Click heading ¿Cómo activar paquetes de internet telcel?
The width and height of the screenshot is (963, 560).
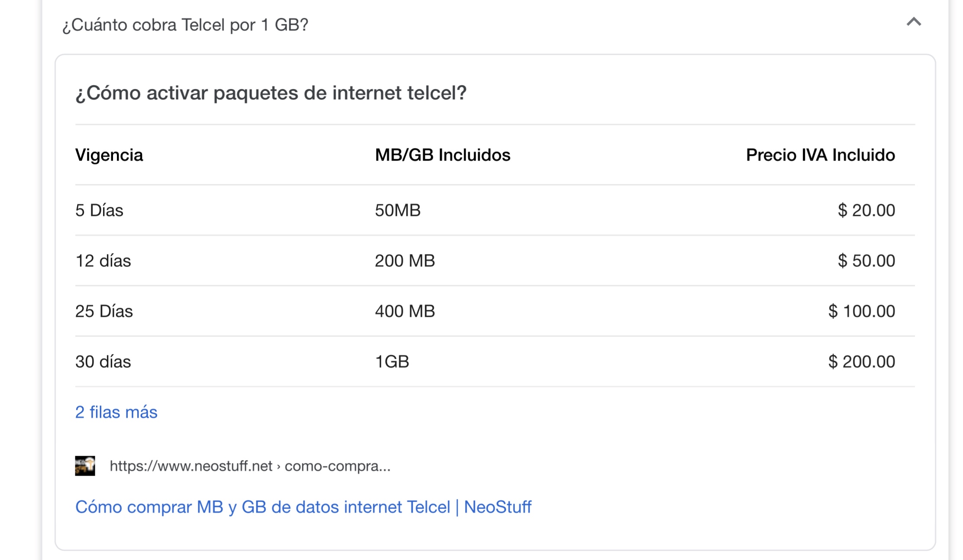tap(271, 93)
